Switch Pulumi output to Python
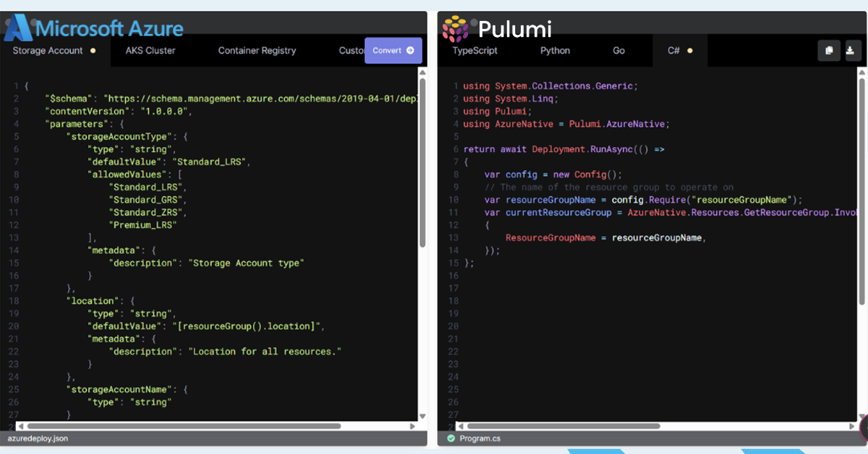Screen dimensions: 868x454 click(x=555, y=51)
